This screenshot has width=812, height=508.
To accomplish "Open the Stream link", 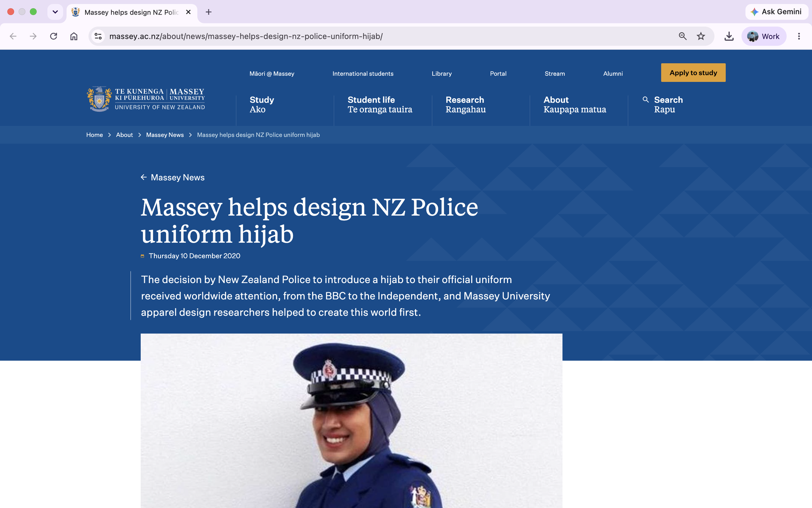I will click(554, 73).
